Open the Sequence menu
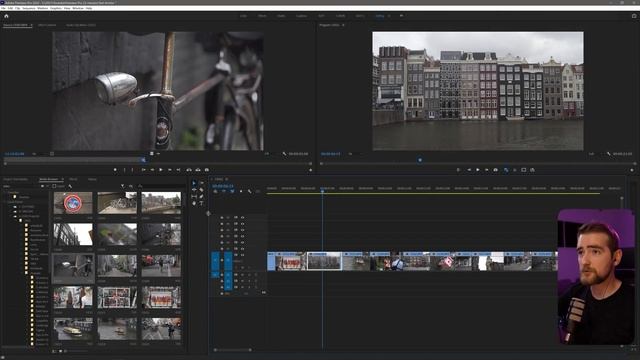Screen dimensions: 640x360 (x=29, y=8)
